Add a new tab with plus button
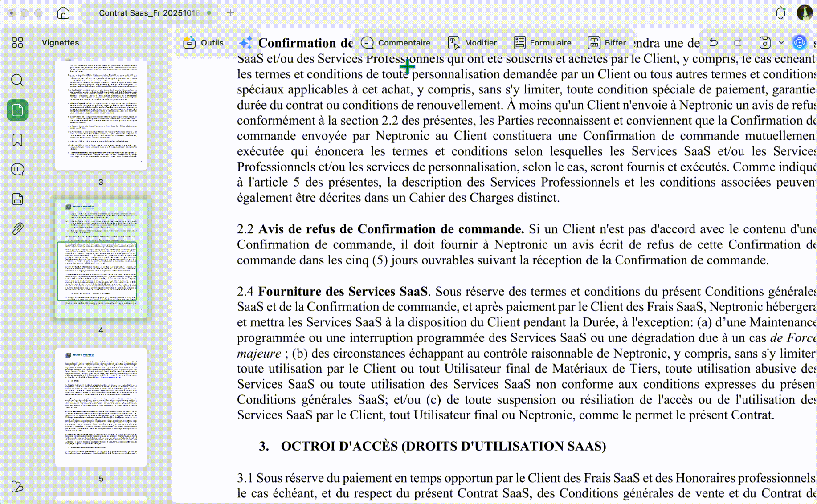Viewport: 817px width, 504px height. coord(230,13)
